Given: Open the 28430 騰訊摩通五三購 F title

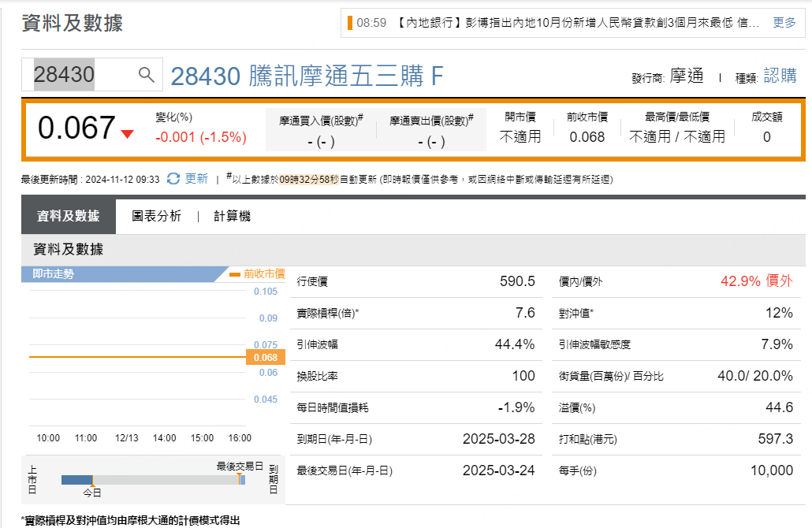Looking at the screenshot, I should tap(307, 76).
